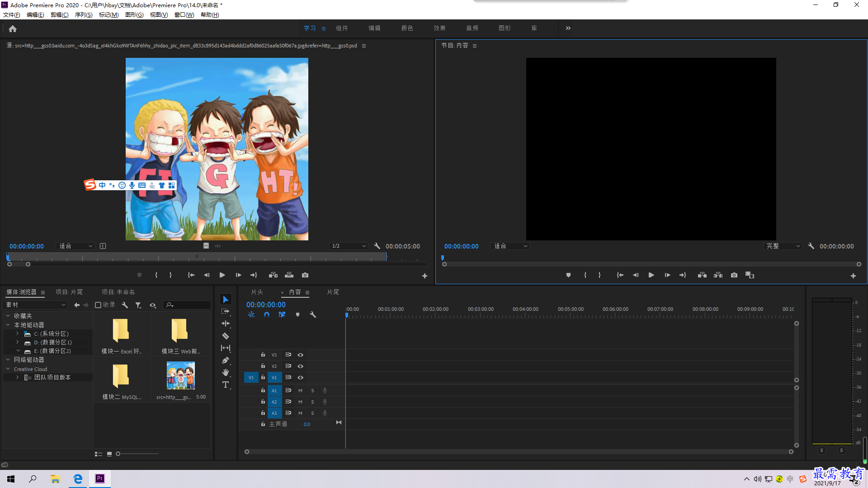Image resolution: width=868 pixels, height=488 pixels.
Task: Open 素材 dropdown in media browser
Action: [x=35, y=305]
